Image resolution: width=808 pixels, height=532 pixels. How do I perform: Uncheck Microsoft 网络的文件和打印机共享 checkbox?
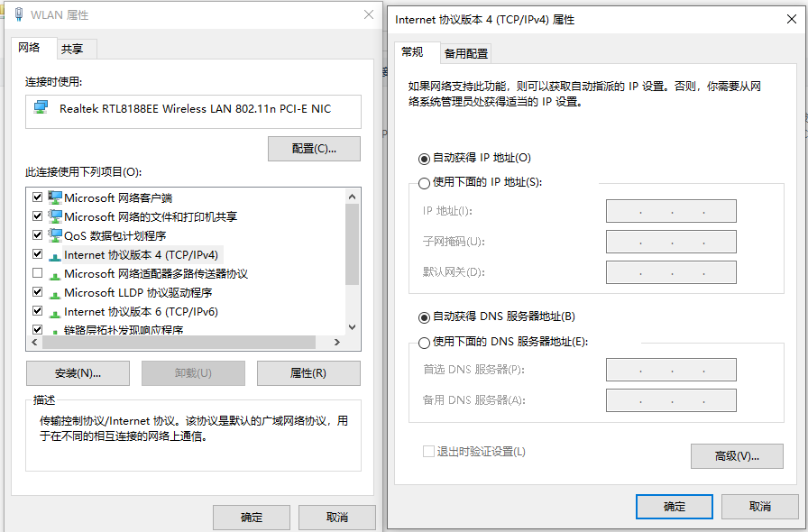(37, 216)
